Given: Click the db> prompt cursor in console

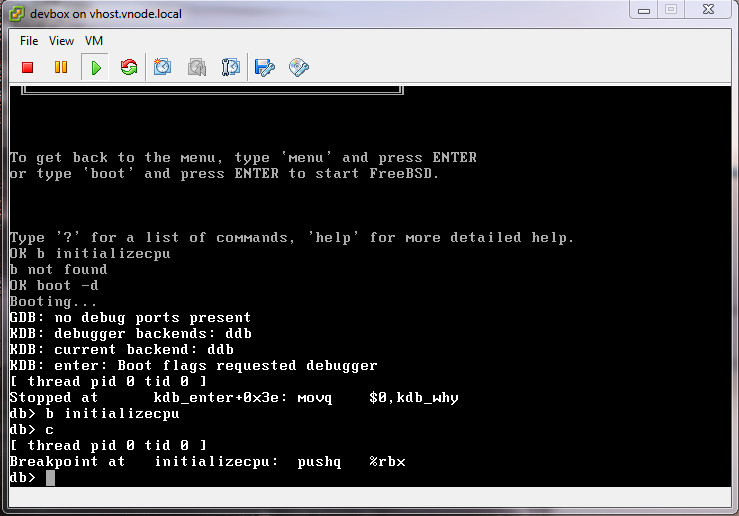Looking at the screenshot, I should click(50, 478).
